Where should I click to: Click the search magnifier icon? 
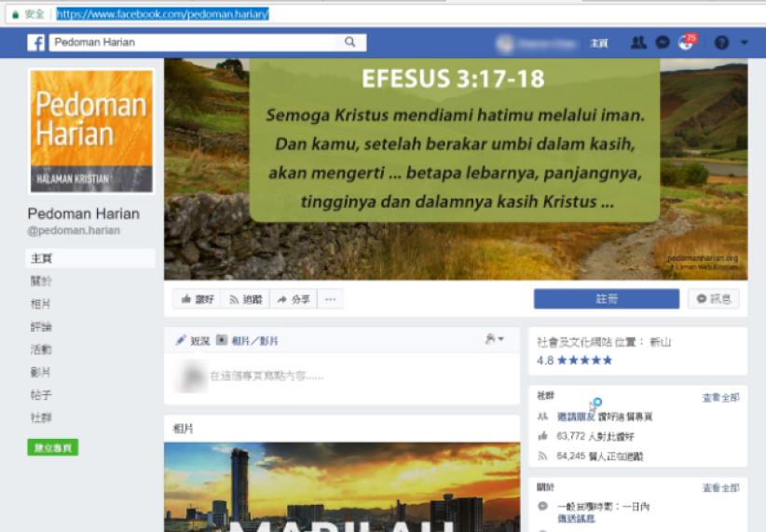350,43
